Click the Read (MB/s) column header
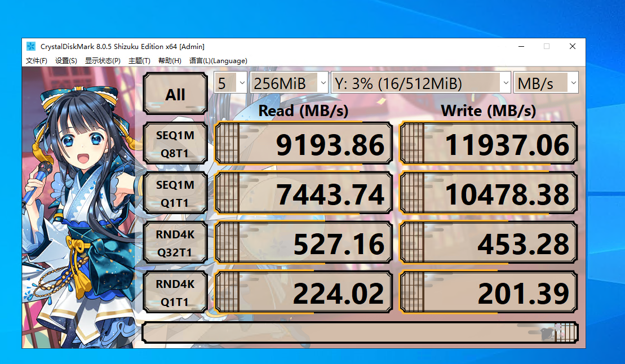The height and width of the screenshot is (364, 625). [x=303, y=111]
